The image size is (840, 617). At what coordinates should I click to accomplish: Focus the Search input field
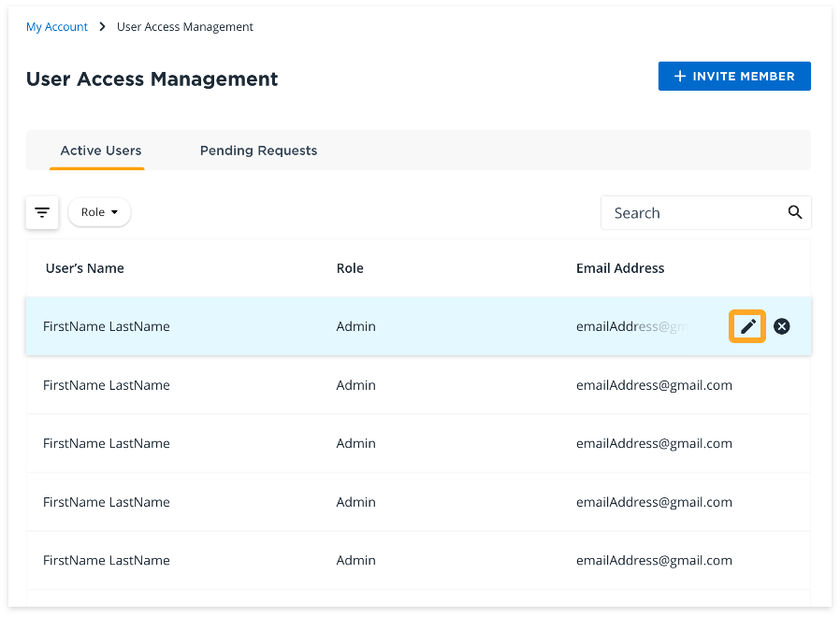pos(692,213)
